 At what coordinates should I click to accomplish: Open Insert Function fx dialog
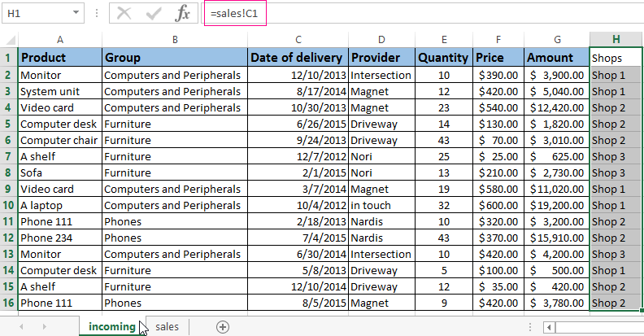[184, 13]
